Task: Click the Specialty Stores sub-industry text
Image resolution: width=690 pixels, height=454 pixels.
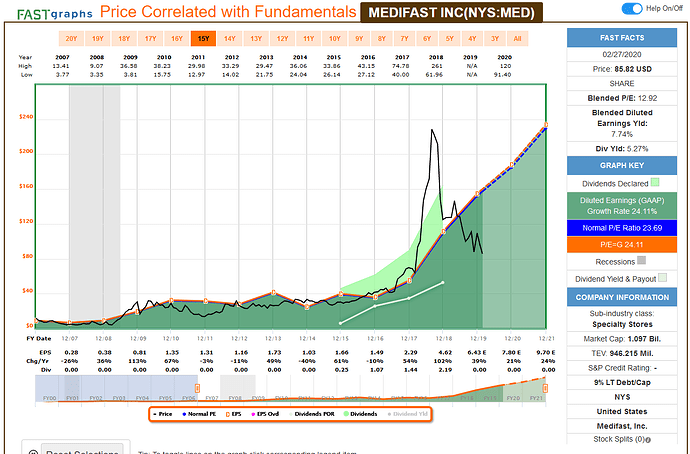Action: 622,324
